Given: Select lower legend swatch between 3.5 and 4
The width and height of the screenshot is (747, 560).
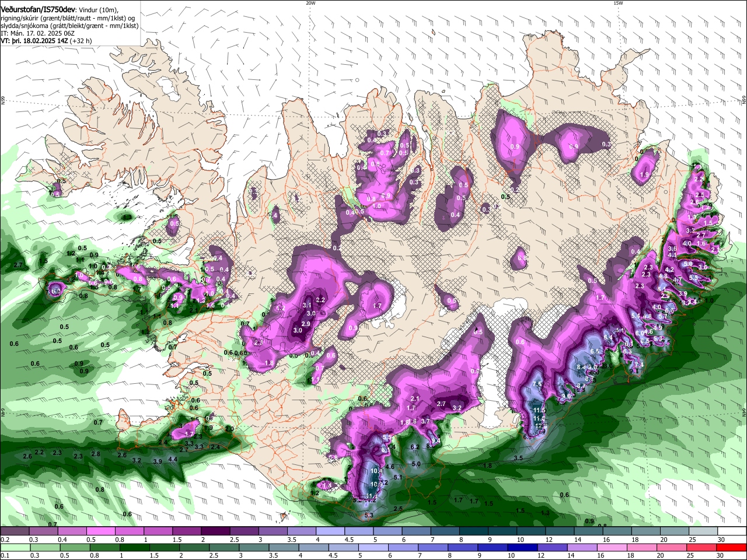Looking at the screenshot, I should [282, 547].
